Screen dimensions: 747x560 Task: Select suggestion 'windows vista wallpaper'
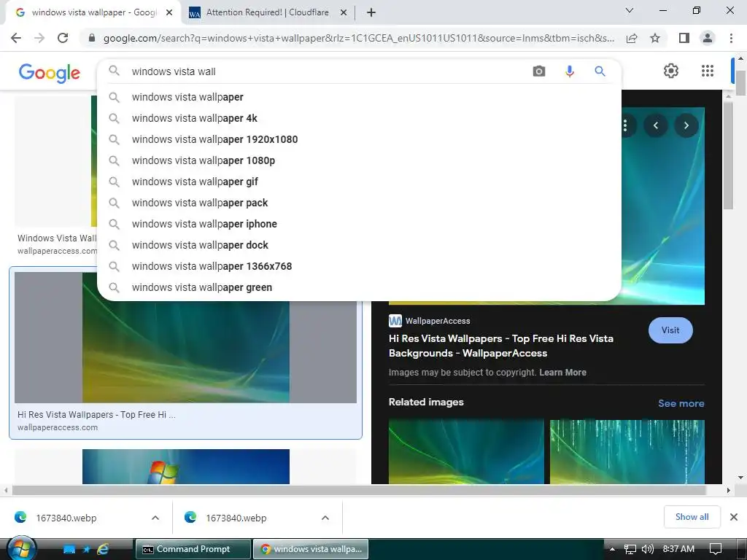tap(359, 97)
